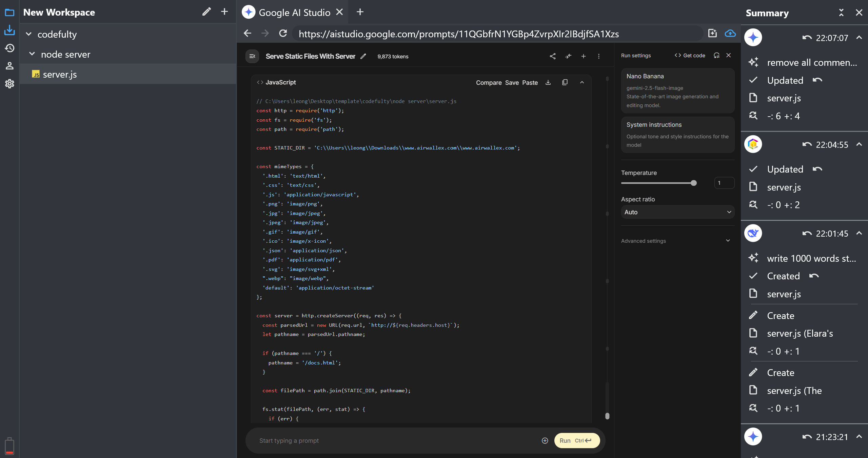Copy the JavaScript code block contents

[x=565, y=82]
